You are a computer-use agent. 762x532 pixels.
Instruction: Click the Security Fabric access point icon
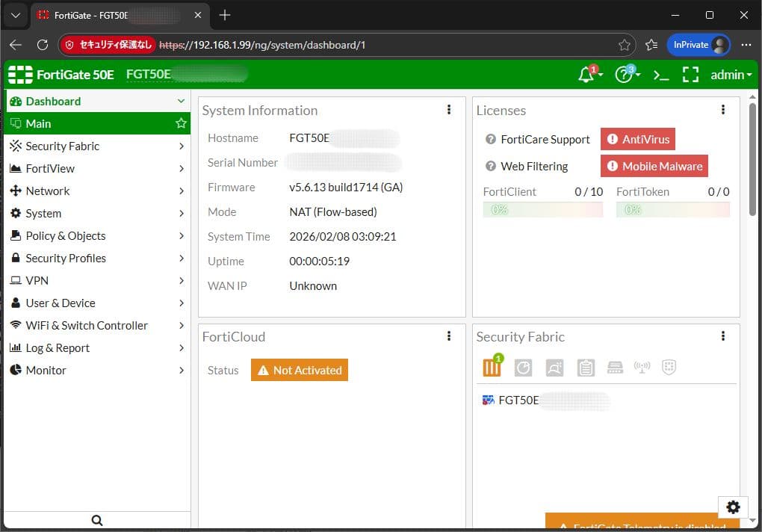(642, 367)
